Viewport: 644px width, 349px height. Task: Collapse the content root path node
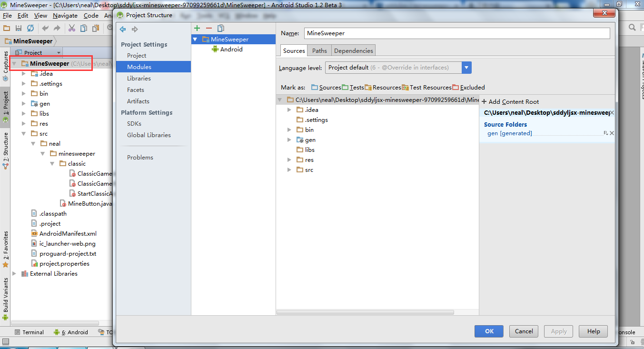point(279,100)
